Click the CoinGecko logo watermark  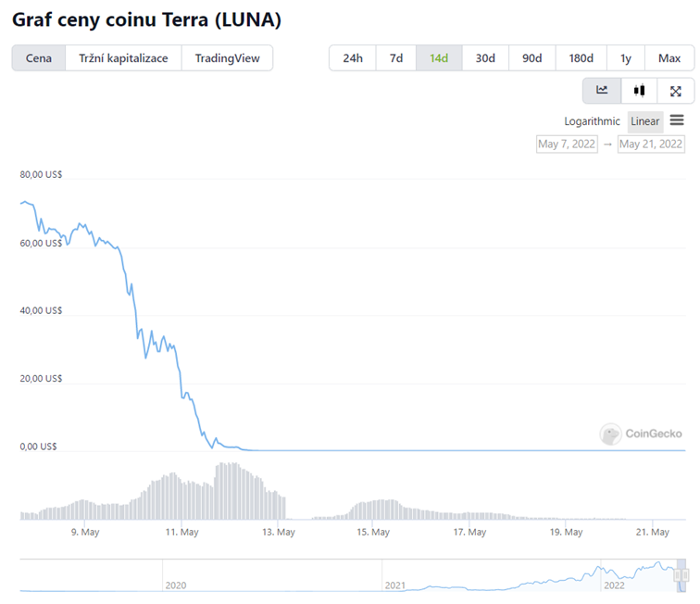(642, 433)
